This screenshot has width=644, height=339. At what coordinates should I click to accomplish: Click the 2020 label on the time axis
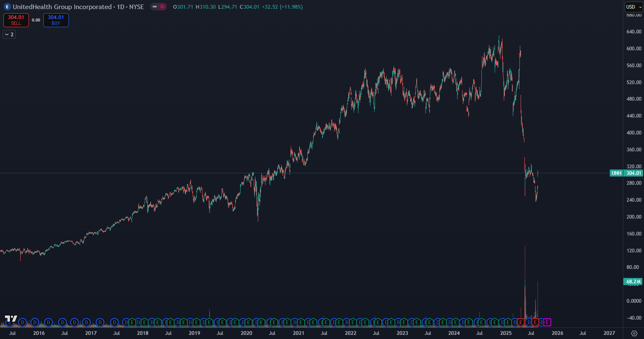tap(246, 333)
